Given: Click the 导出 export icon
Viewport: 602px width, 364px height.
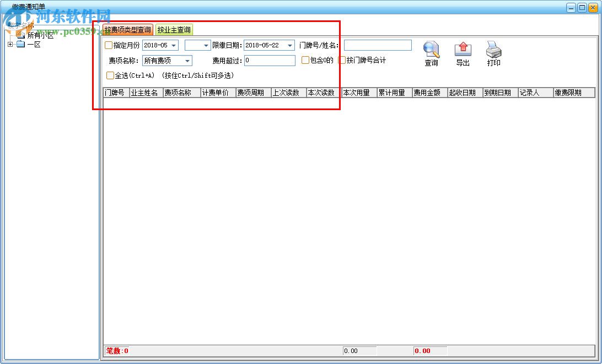Looking at the screenshot, I should (463, 50).
